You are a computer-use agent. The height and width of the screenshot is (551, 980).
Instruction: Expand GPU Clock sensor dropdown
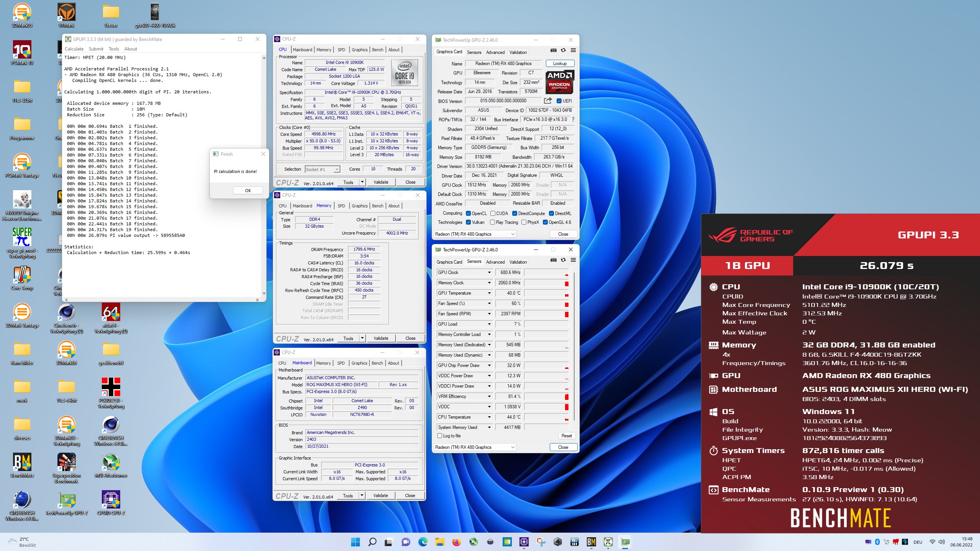pyautogui.click(x=489, y=272)
